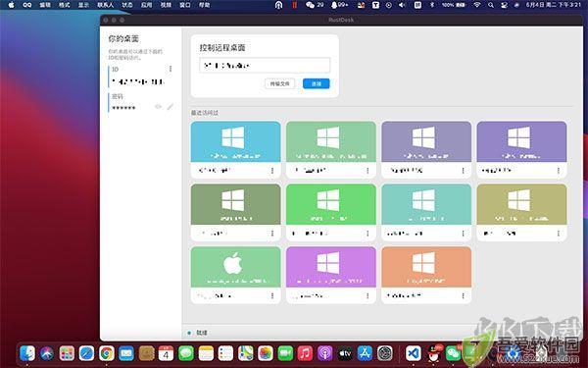Open the menu dots beside your ID

[171, 69]
